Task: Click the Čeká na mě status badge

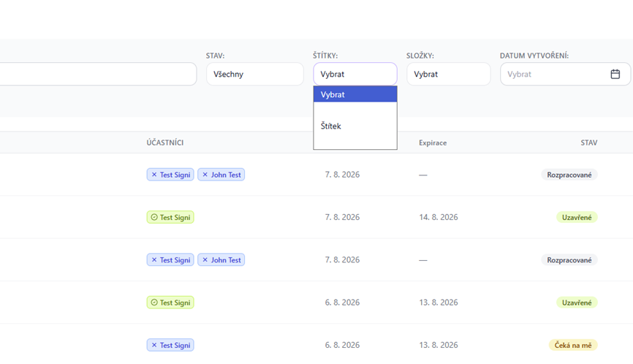Action: (573, 345)
